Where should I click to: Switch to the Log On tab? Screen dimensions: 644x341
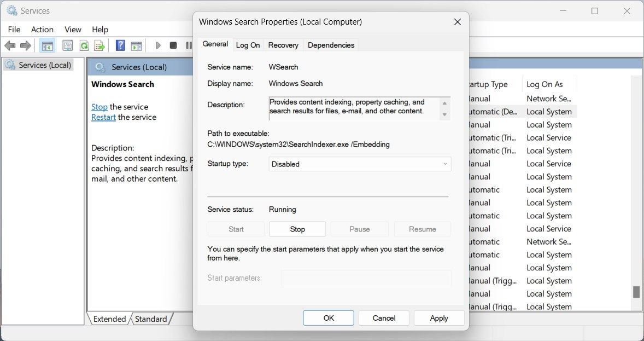(248, 45)
